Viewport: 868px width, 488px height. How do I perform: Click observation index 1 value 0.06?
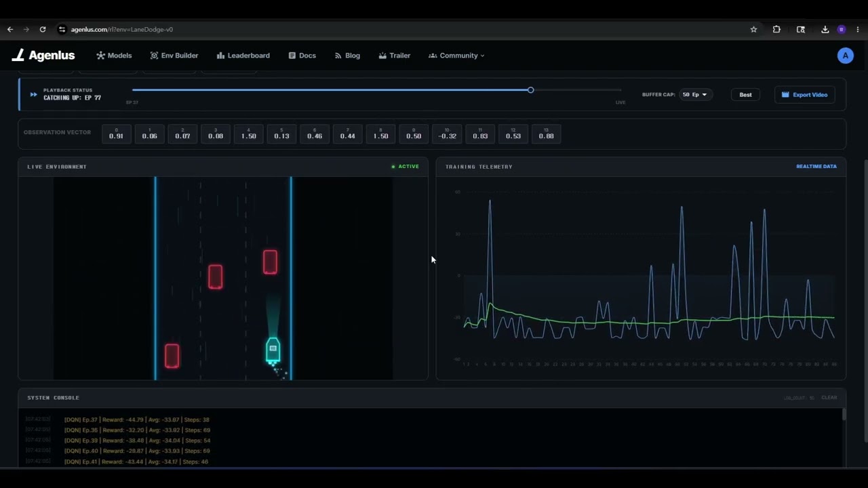(x=149, y=134)
